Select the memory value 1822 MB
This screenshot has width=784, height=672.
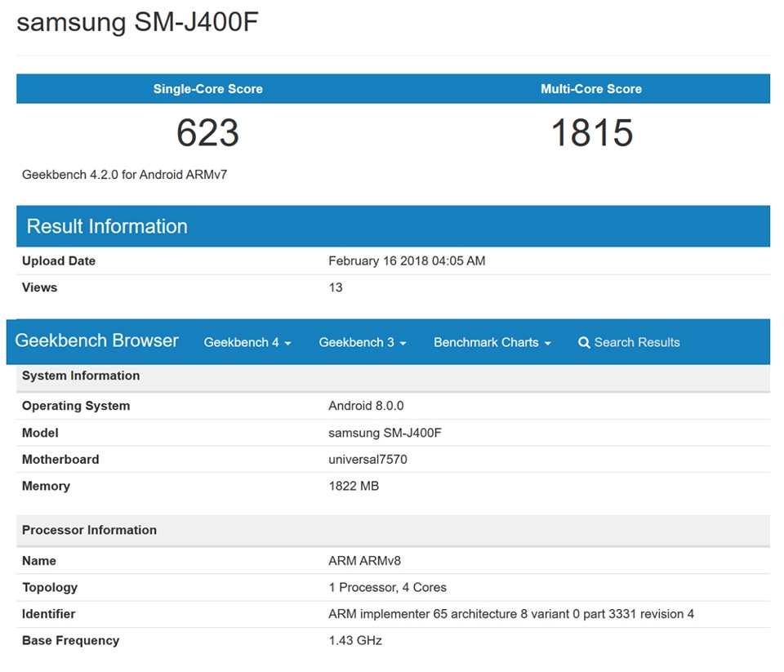(354, 486)
